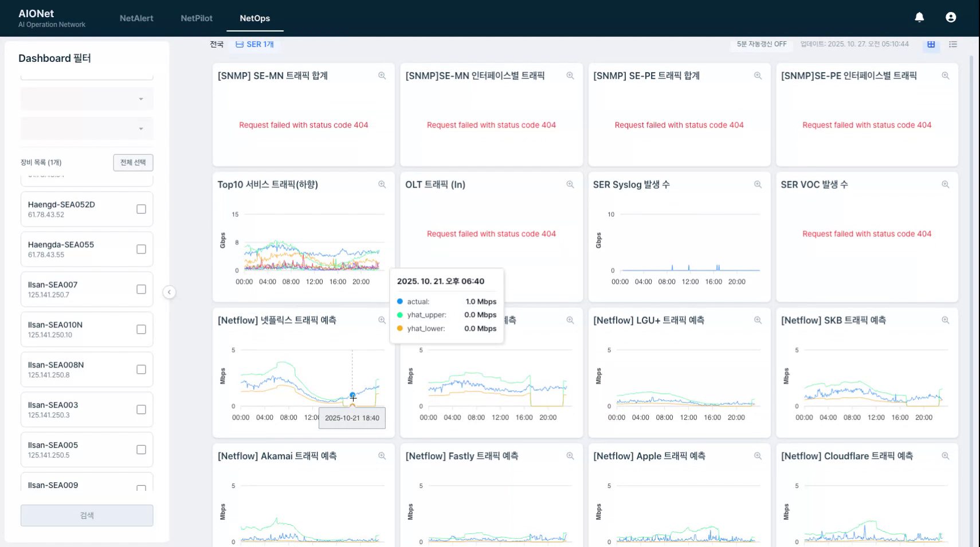Collapse the Dashboard filter sidebar panel
The height and width of the screenshot is (547, 980).
(x=169, y=292)
